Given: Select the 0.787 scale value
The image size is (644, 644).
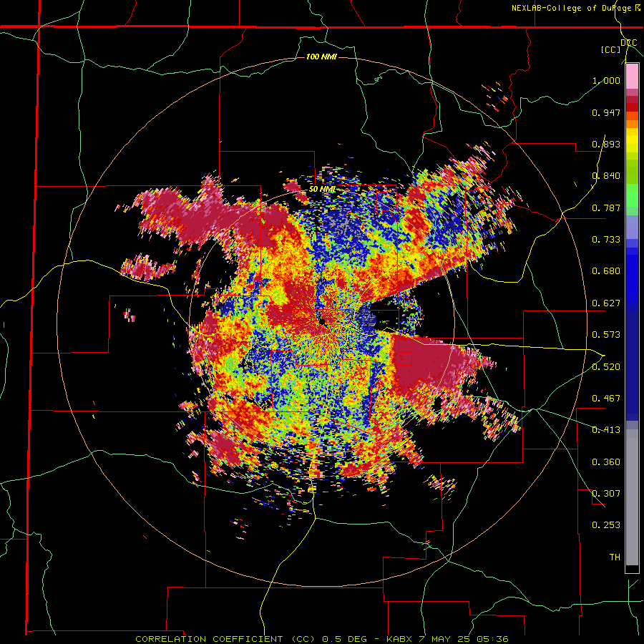Looking at the screenshot, I should coord(606,208).
